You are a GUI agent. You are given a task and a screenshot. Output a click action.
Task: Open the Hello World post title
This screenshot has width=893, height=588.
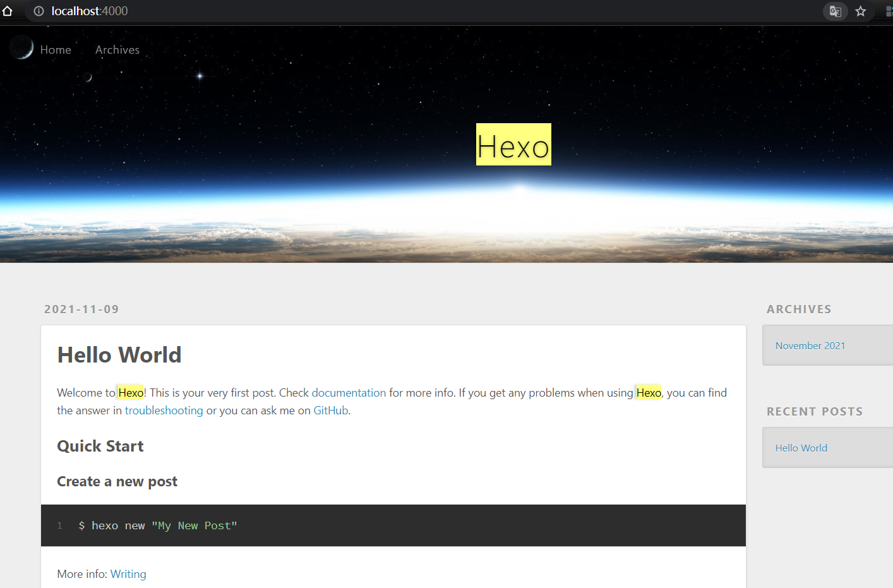tap(119, 355)
